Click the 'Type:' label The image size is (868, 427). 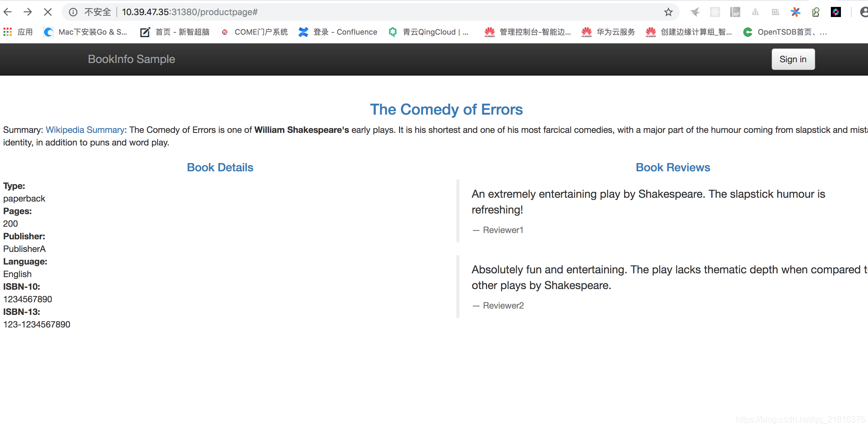click(14, 186)
